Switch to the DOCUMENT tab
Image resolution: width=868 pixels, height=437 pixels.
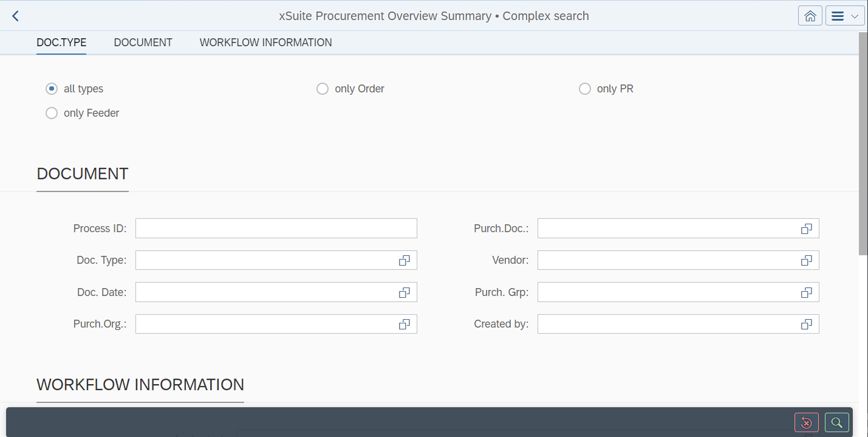[x=143, y=42]
